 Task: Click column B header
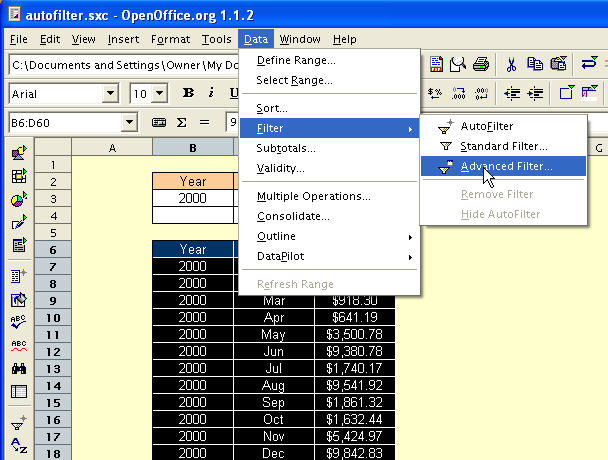[193, 148]
